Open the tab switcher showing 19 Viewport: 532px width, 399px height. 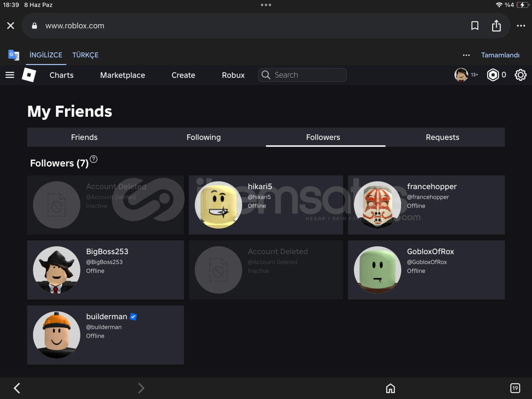(515, 388)
